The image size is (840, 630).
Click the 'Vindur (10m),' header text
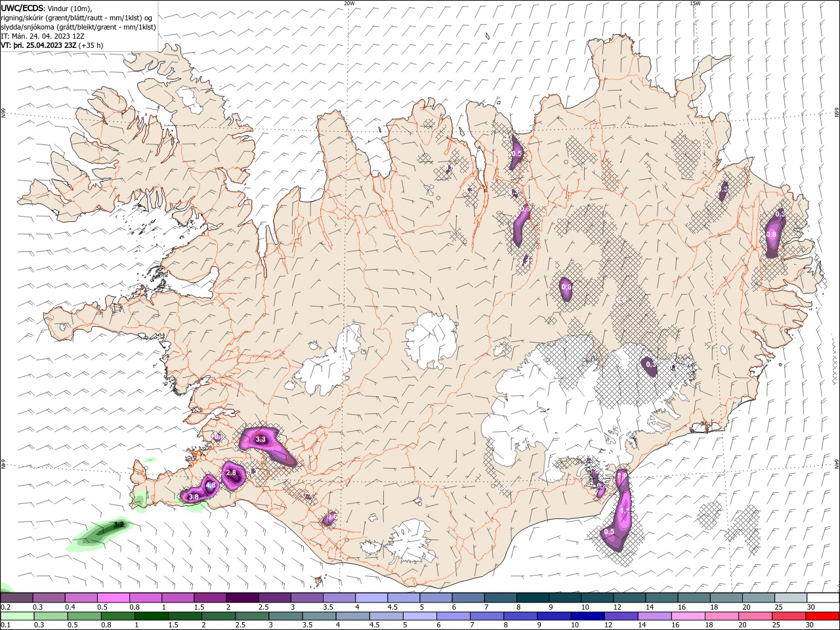[70, 8]
